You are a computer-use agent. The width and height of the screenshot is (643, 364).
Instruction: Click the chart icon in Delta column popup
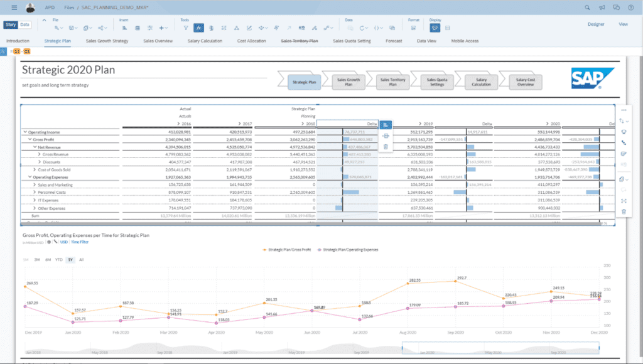386,125
